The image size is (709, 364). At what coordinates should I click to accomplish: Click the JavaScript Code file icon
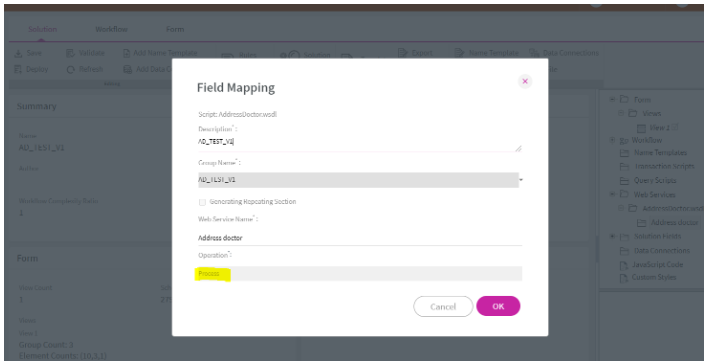click(624, 265)
